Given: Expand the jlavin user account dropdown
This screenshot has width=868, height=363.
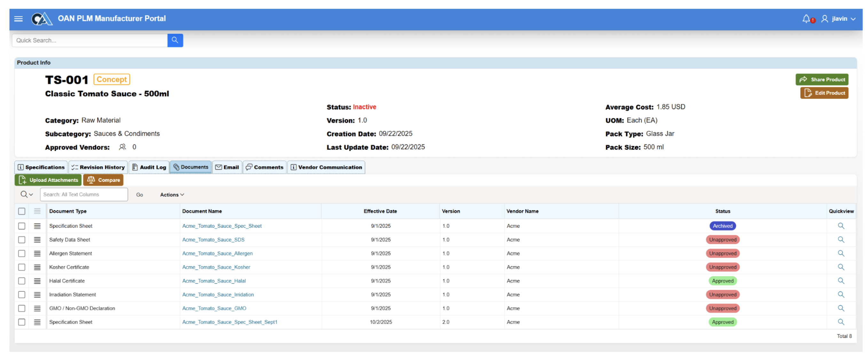Looking at the screenshot, I should click(843, 19).
